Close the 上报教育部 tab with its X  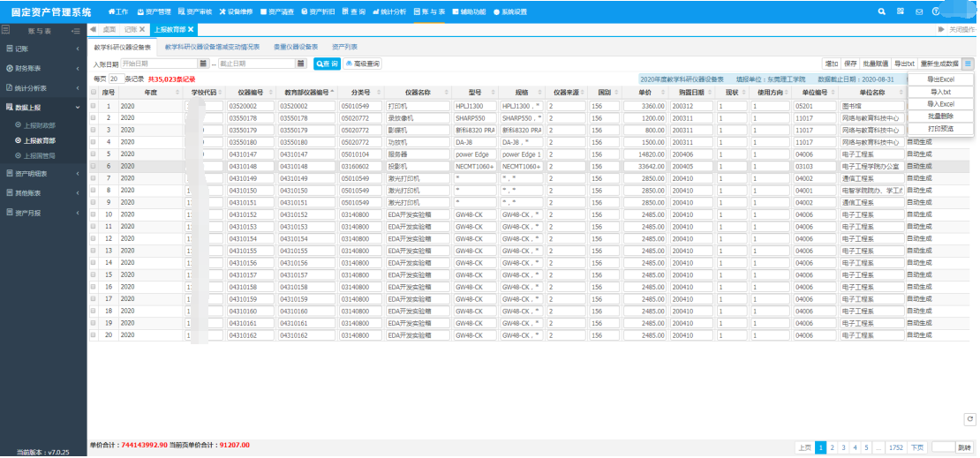(x=191, y=29)
